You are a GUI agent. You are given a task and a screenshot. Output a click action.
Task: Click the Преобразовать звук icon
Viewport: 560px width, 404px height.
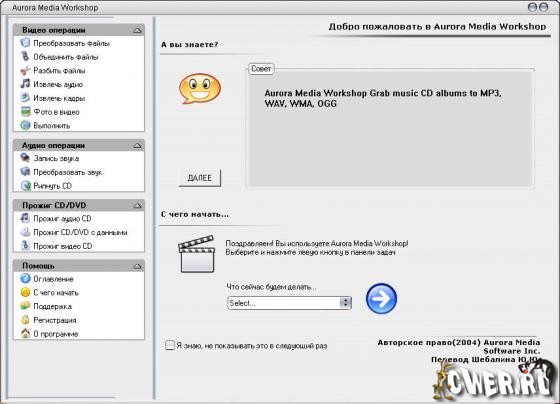point(25,172)
